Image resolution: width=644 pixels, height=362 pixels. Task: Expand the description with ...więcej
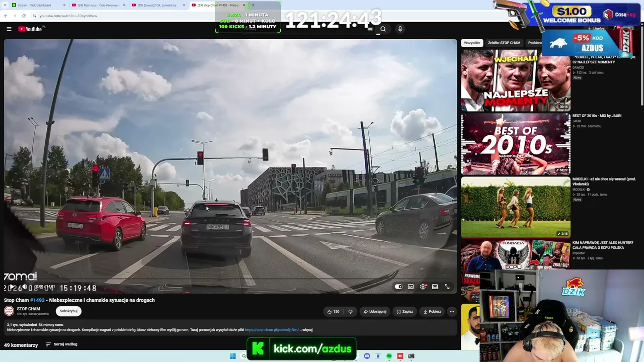pos(306,330)
